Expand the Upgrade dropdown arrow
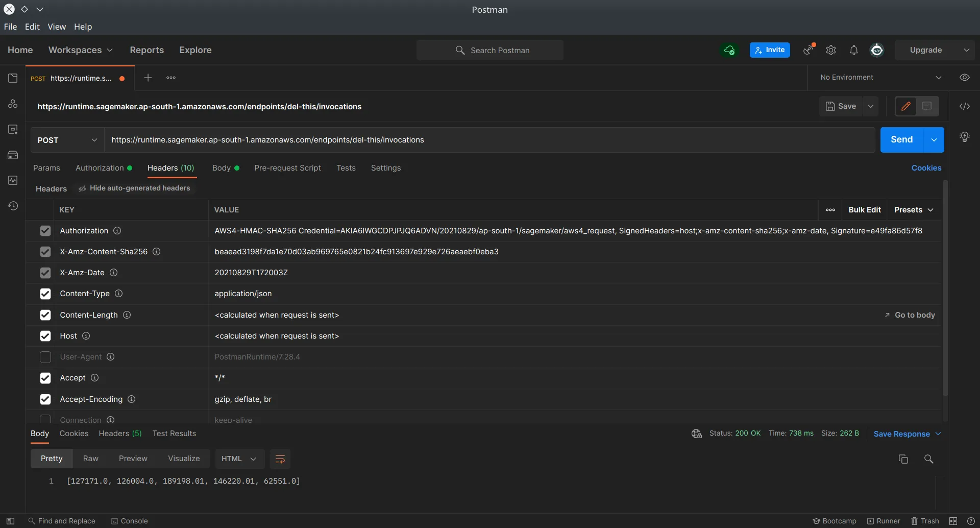980x528 pixels. (x=966, y=50)
